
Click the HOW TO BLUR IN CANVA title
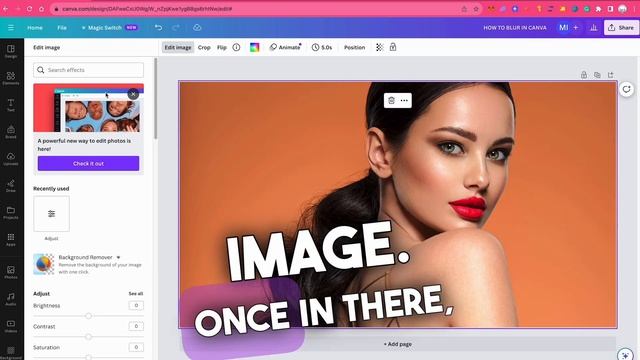pyautogui.click(x=515, y=27)
